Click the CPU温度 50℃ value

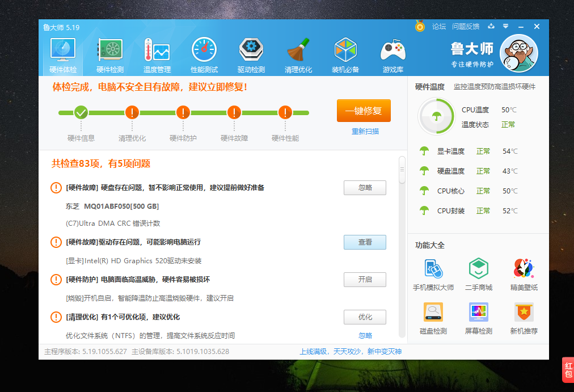509,110
